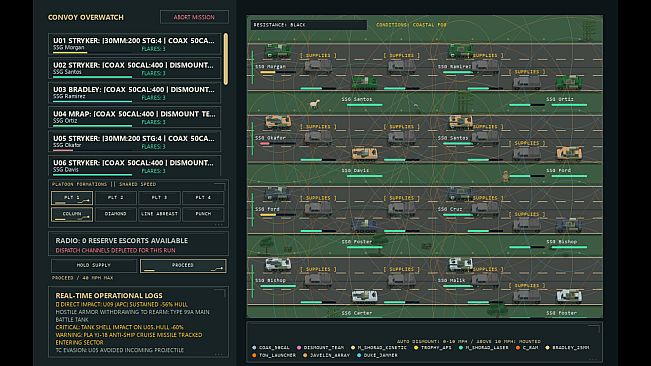Expand the formations panel ellipsis menu
The image size is (651, 366).
point(219,224)
